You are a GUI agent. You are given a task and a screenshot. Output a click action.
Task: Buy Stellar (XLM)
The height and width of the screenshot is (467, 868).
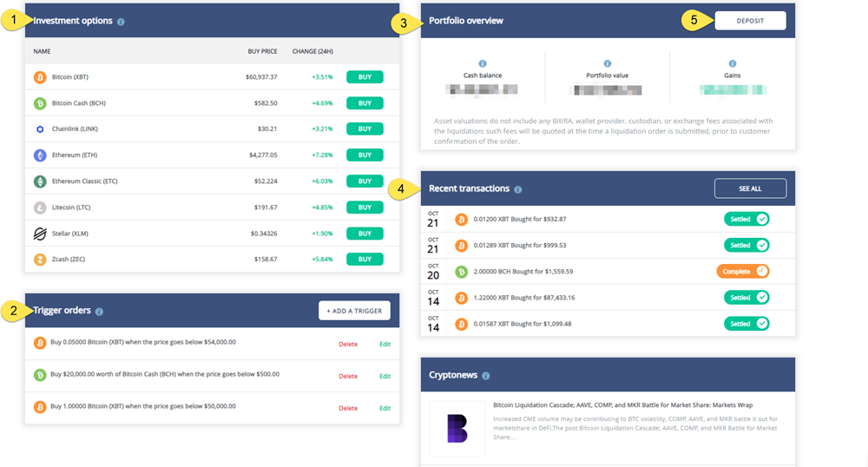tap(365, 233)
